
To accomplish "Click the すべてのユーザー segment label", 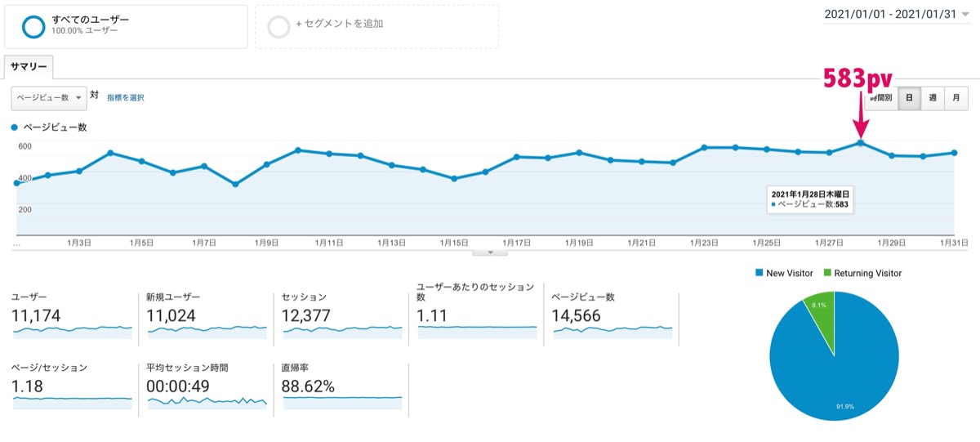I will [x=90, y=19].
